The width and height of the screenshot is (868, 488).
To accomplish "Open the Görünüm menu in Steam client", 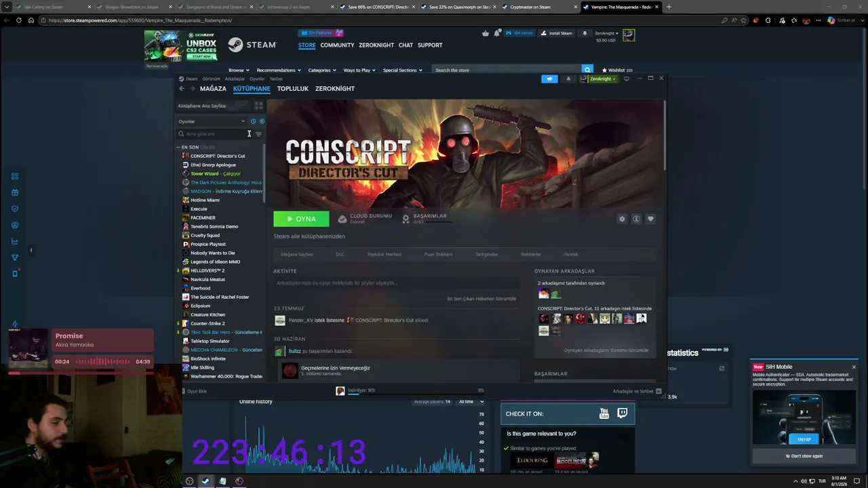I will [x=211, y=79].
